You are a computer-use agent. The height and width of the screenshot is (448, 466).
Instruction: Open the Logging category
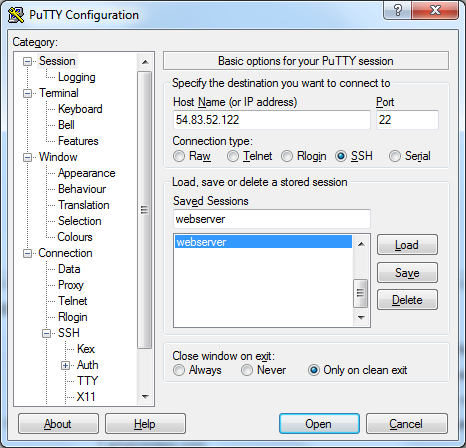[77, 77]
